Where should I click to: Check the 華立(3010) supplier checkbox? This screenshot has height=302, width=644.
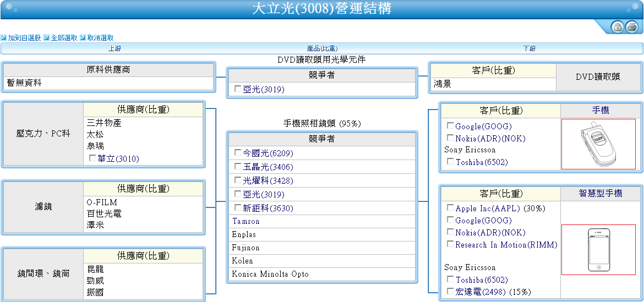click(92, 158)
